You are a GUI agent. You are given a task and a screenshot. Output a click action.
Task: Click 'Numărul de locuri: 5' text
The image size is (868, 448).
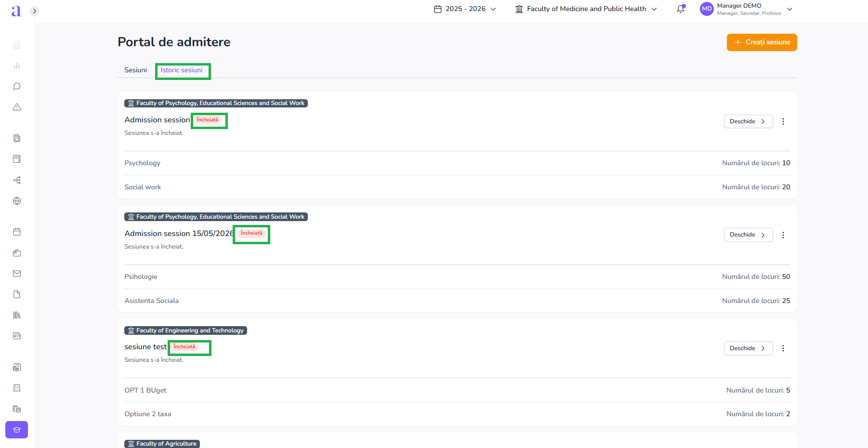758,390
